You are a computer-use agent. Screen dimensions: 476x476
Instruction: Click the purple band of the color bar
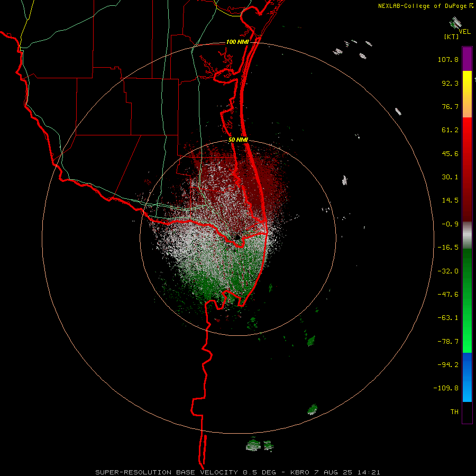pos(467,59)
